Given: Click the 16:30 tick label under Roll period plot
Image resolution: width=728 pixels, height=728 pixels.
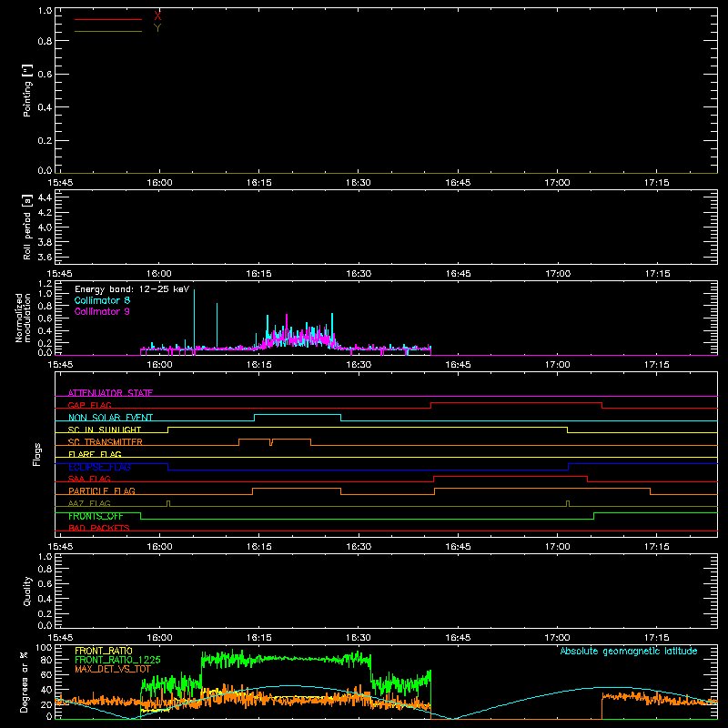Looking at the screenshot, I should click(359, 274).
